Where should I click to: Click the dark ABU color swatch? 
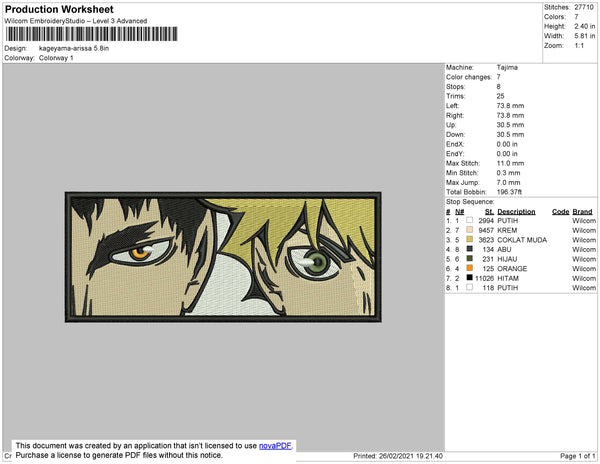pyautogui.click(x=470, y=249)
